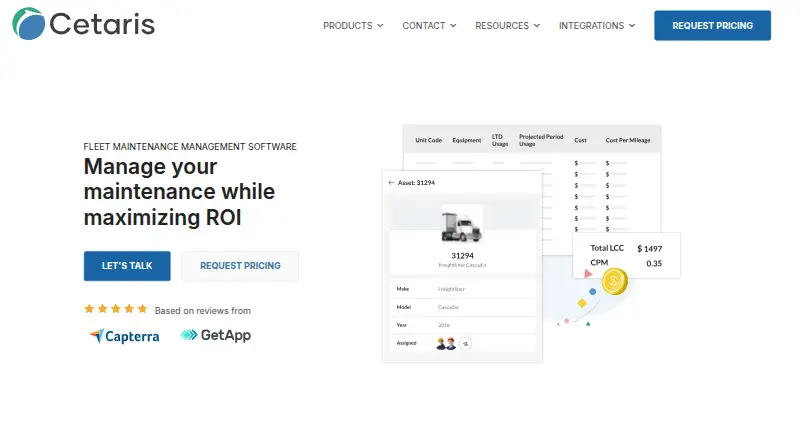Click the plus-more badge beside avatars
The height and width of the screenshot is (440, 800).
click(465, 344)
